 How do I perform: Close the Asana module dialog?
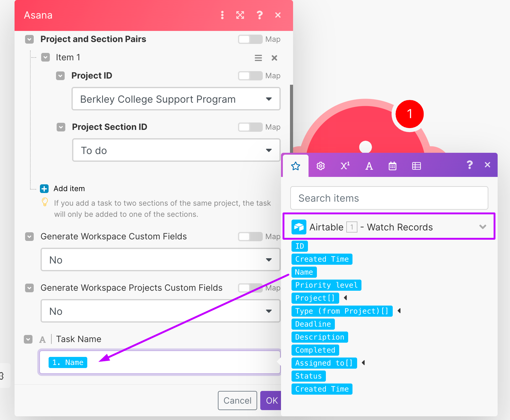pyautogui.click(x=278, y=15)
